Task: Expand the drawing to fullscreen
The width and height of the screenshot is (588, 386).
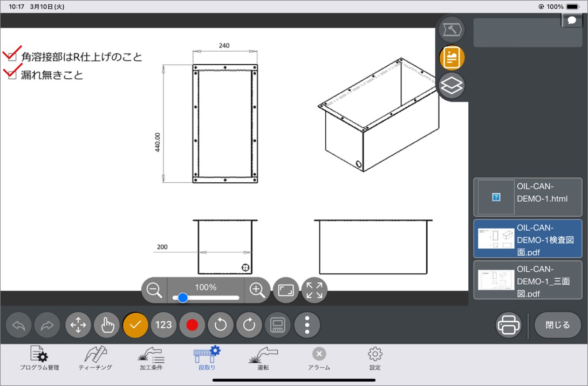Action: (x=314, y=290)
